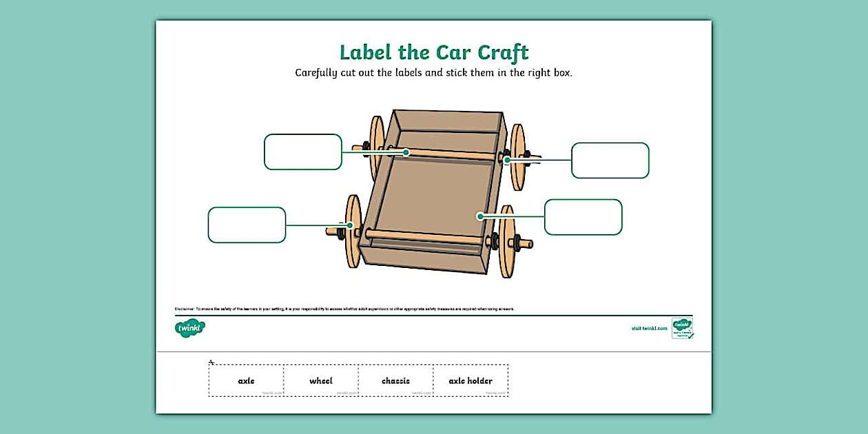
Task: Click the green dot marker on the chassis
Action: 480,216
